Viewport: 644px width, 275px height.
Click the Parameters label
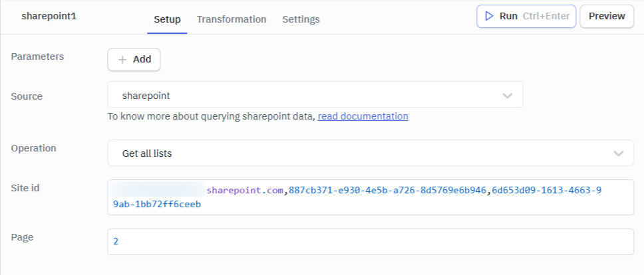(37, 56)
